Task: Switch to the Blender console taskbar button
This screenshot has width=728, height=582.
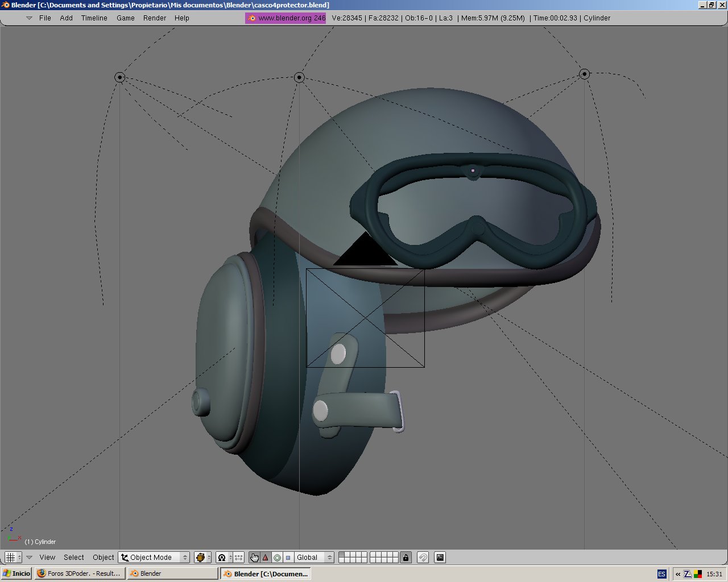Action: (173, 573)
